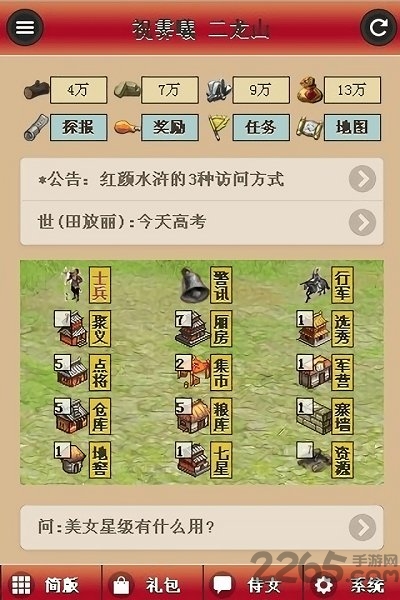The image size is (400, 600).
Task: Tap the refresh arrow icon
Action: [x=378, y=27]
